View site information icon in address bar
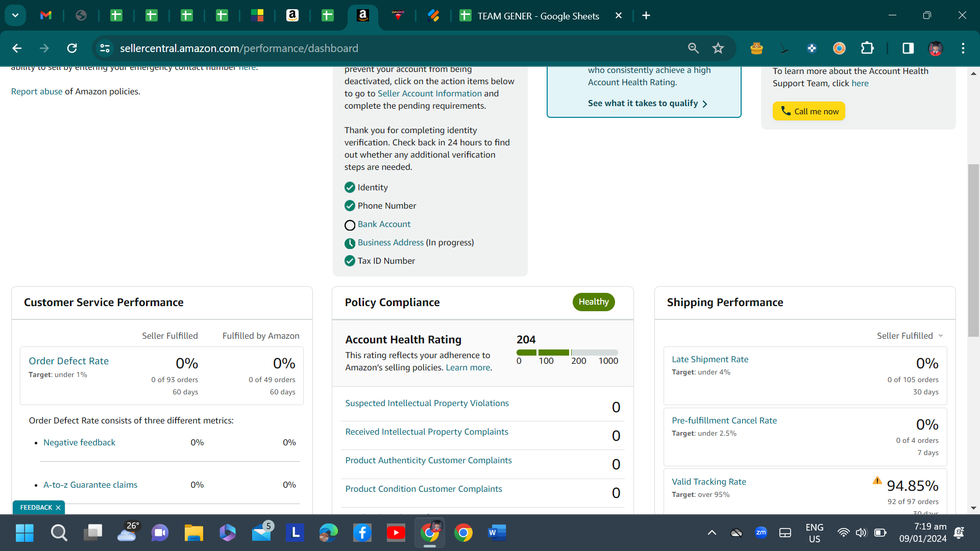Image resolution: width=980 pixels, height=551 pixels. (x=105, y=48)
